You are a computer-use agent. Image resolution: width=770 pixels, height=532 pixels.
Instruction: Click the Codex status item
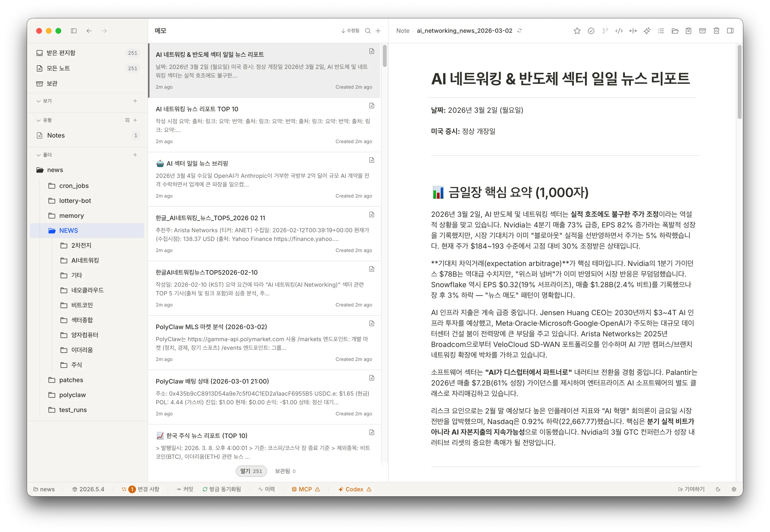(355, 490)
